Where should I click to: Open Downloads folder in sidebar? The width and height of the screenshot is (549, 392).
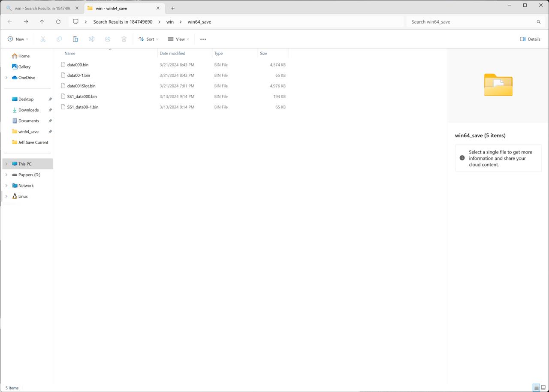[28, 110]
